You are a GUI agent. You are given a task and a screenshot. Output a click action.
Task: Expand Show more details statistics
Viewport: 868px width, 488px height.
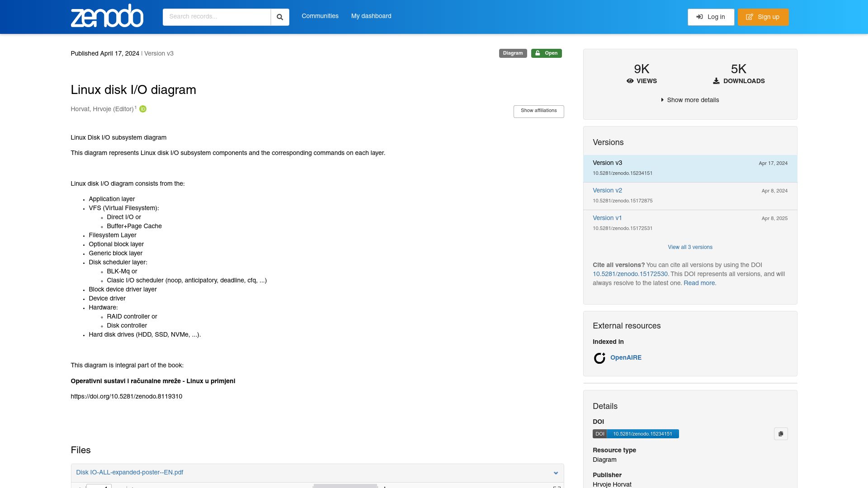point(690,100)
